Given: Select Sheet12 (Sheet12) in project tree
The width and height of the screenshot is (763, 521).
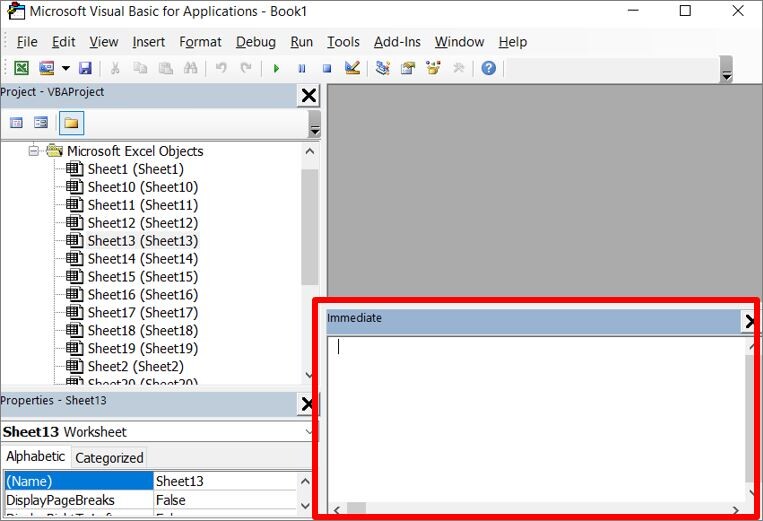Looking at the screenshot, I should point(143,223).
